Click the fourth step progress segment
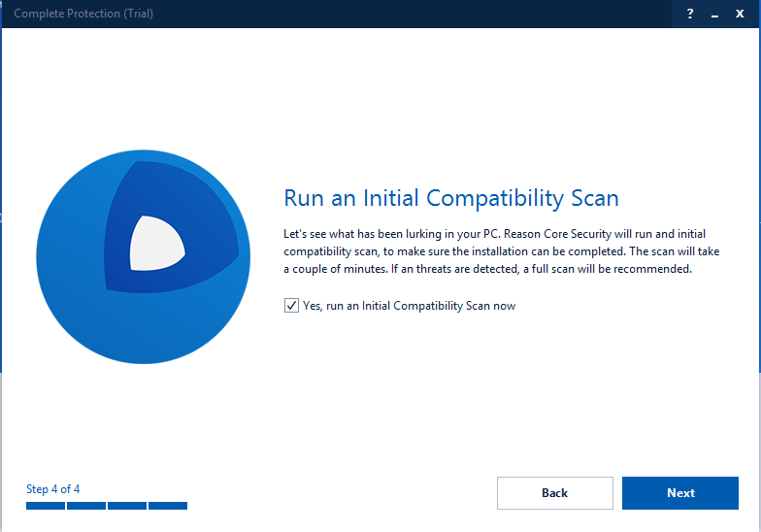The height and width of the screenshot is (532, 761). tap(168, 506)
